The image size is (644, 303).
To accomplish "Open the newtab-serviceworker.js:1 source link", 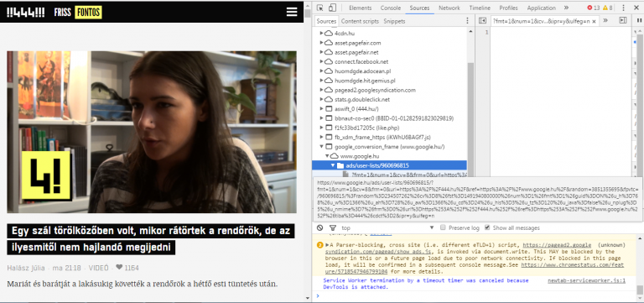I will pyautogui.click(x=586, y=281).
